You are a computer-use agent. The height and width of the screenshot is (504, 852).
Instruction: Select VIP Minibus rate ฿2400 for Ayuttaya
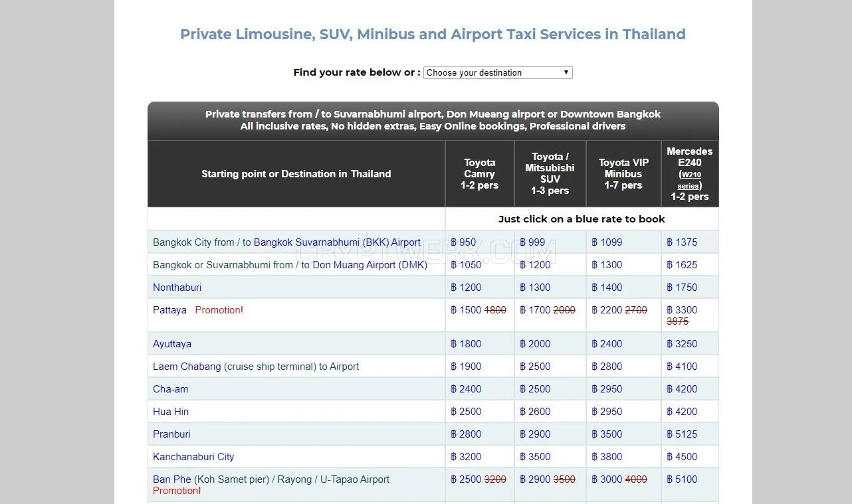coord(607,344)
